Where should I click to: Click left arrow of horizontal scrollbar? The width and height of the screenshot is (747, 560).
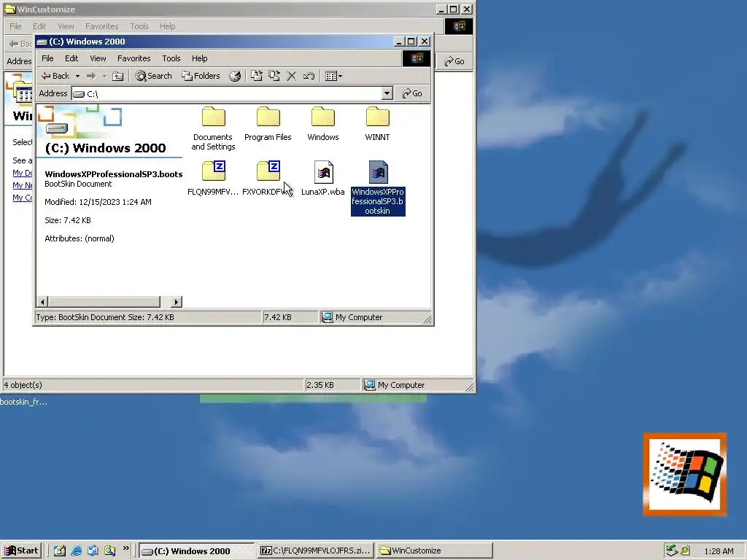click(42, 302)
